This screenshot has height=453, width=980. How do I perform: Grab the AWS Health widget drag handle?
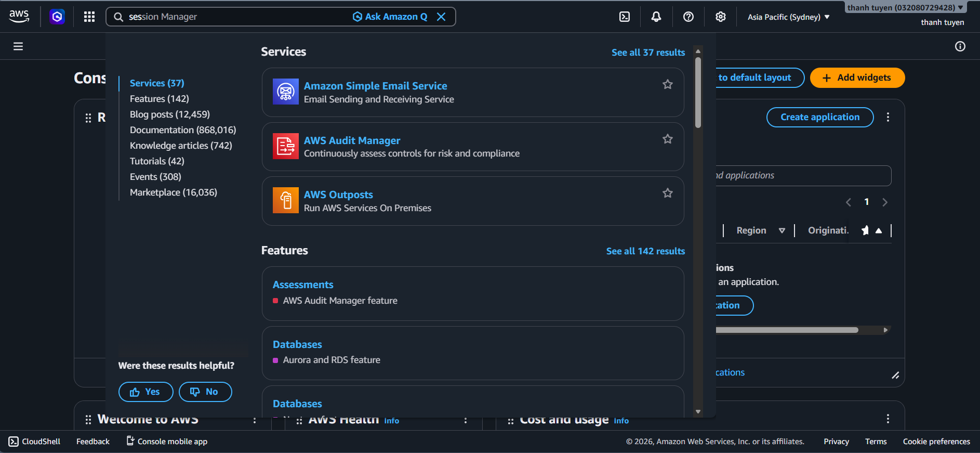299,420
